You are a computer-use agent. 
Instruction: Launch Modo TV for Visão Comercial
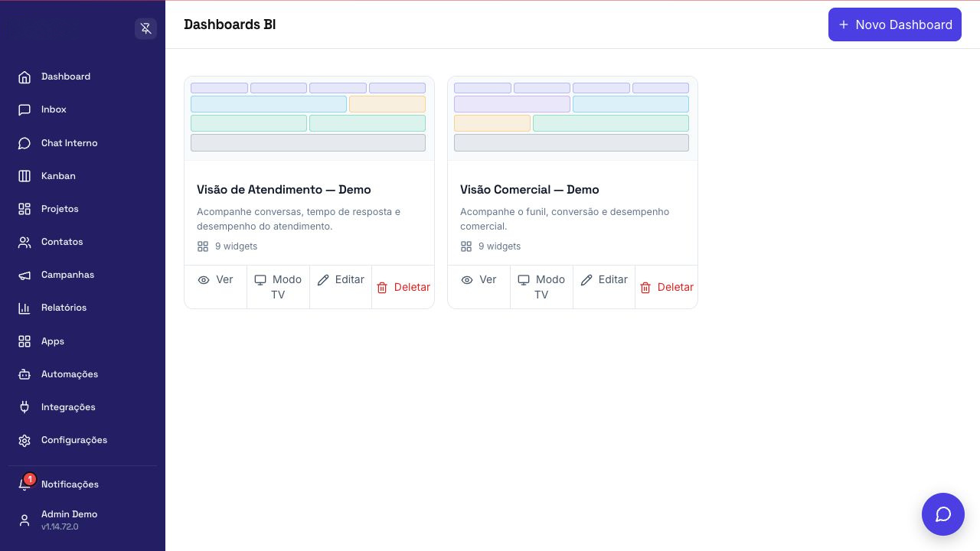[541, 287]
